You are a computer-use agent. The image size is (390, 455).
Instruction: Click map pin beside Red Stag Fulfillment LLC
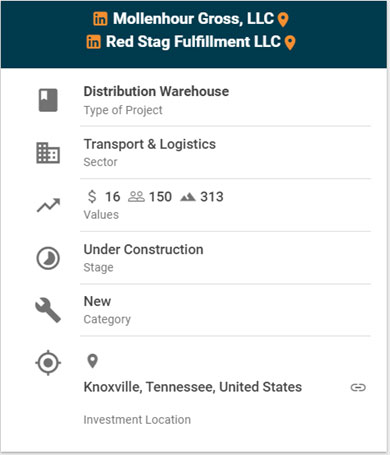(290, 43)
